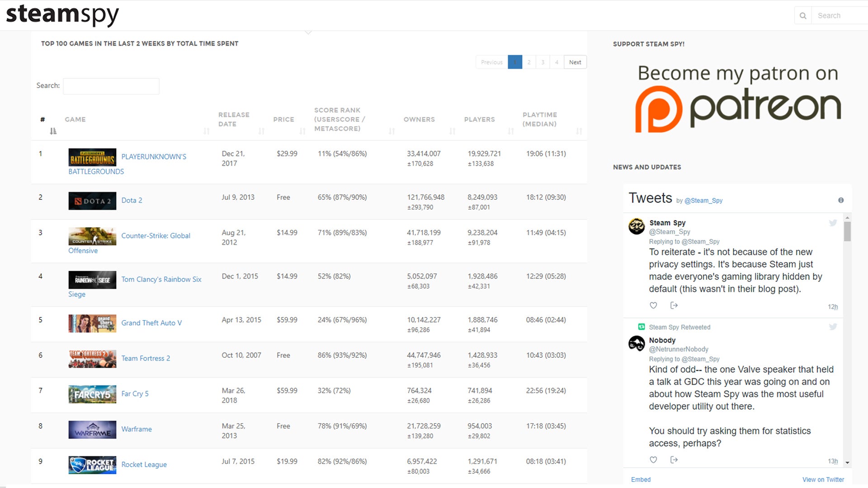Image resolution: width=868 pixels, height=488 pixels.
Task: Click the Patreon logo banner
Action: (x=738, y=99)
